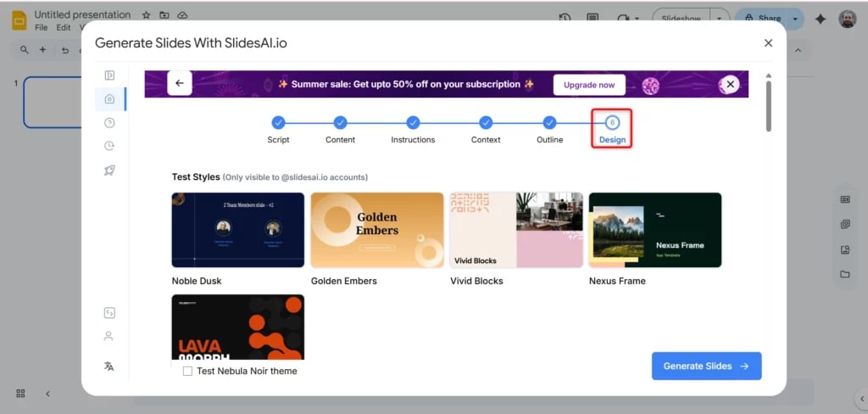
Task: Open the user account icon in sidebar
Action: (x=108, y=336)
